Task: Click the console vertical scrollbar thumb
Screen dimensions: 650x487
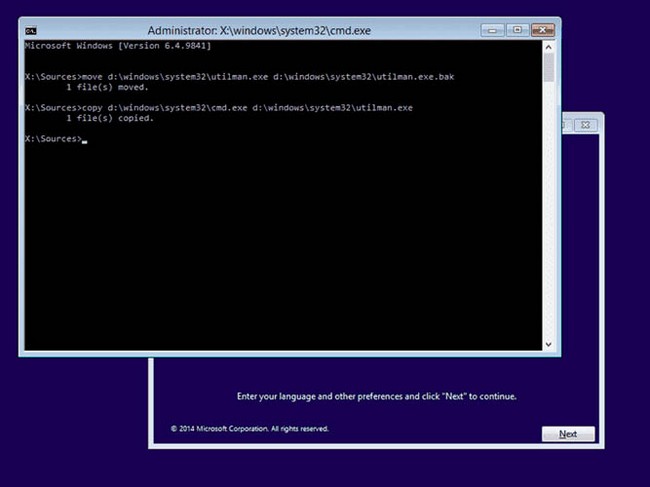Action: (x=548, y=67)
